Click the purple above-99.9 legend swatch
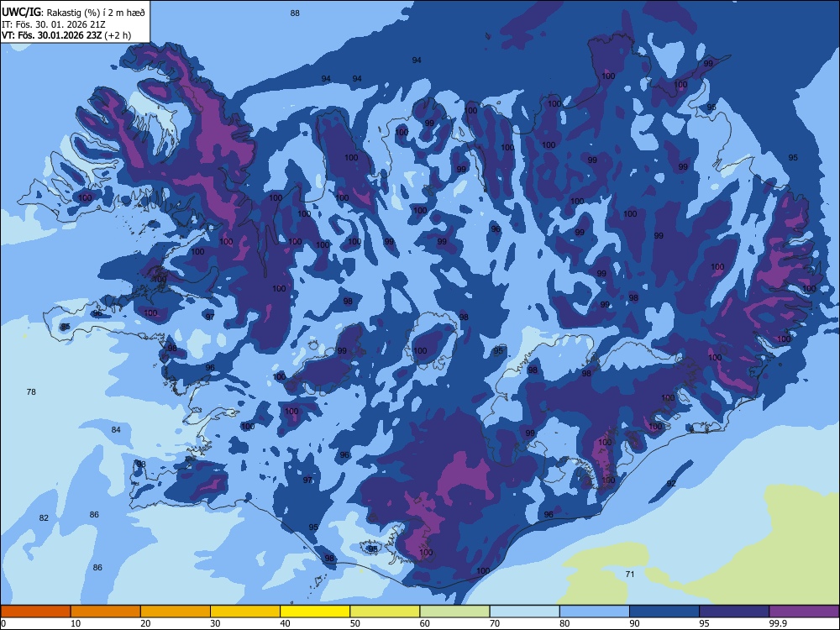The image size is (840, 630). pyautogui.click(x=804, y=612)
